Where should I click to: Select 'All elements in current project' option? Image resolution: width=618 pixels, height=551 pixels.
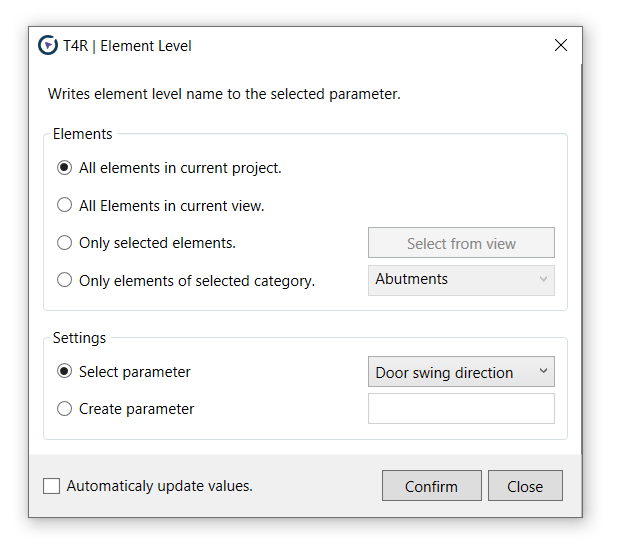[64, 168]
